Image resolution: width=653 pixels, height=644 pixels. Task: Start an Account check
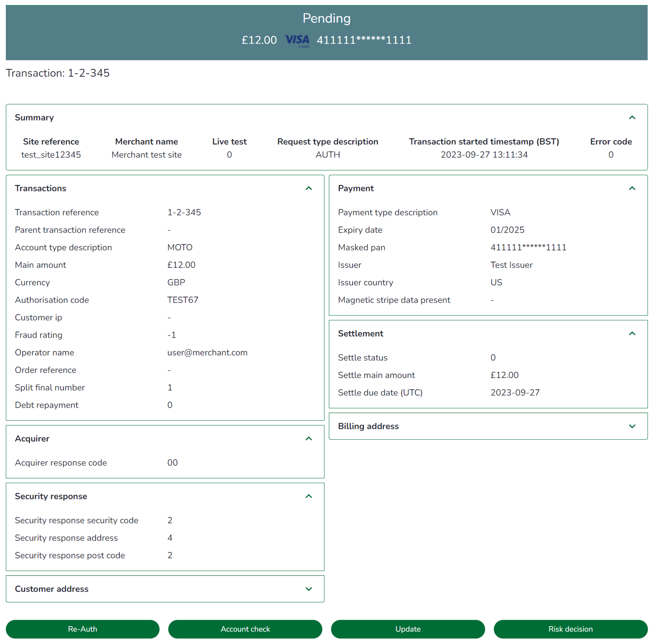tap(245, 629)
